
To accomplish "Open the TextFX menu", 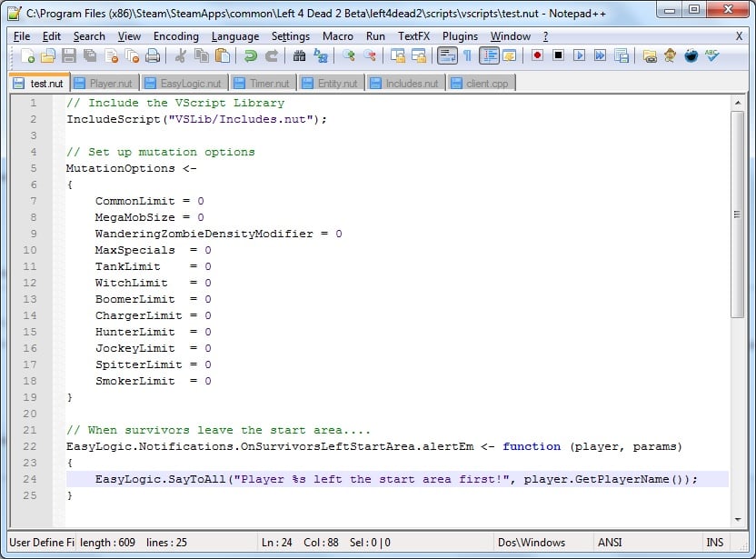I will 413,36.
